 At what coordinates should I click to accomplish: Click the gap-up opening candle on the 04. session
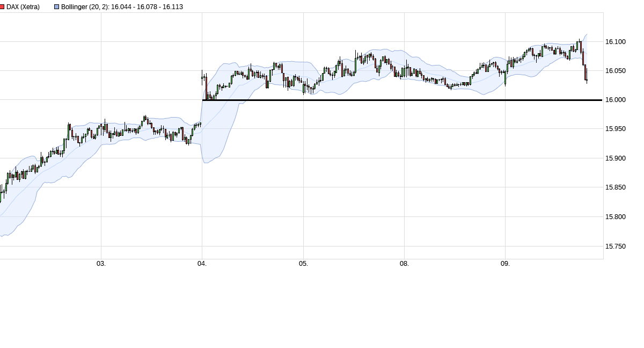206,88
